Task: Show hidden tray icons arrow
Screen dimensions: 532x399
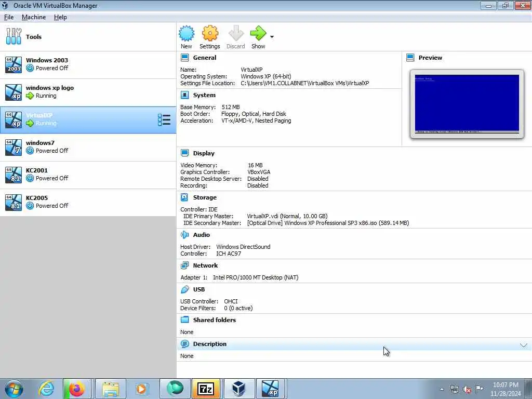Action: click(442, 389)
